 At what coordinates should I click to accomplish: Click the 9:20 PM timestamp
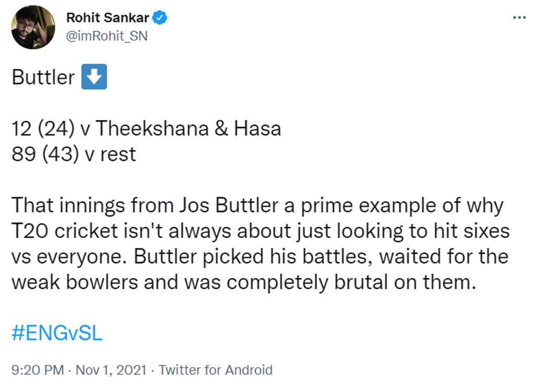coord(38,370)
